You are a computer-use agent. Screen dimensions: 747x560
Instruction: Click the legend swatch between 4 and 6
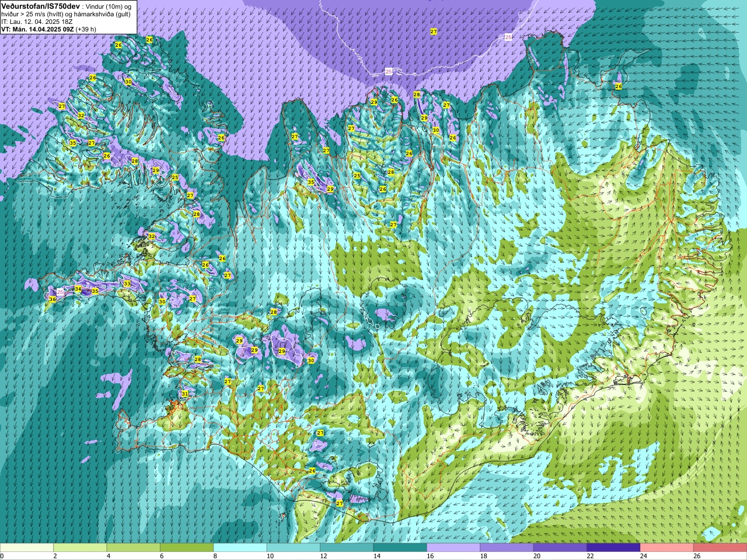tap(134, 548)
